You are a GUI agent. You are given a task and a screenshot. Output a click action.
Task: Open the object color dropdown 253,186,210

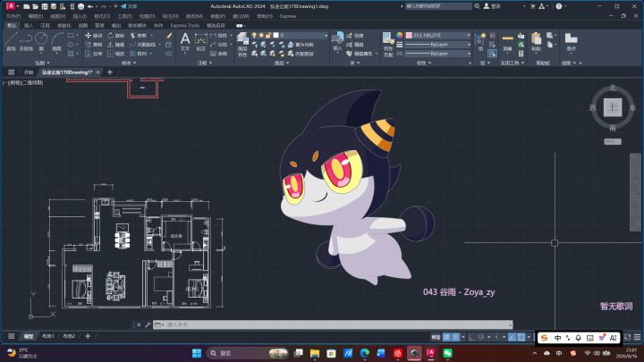[437, 35]
